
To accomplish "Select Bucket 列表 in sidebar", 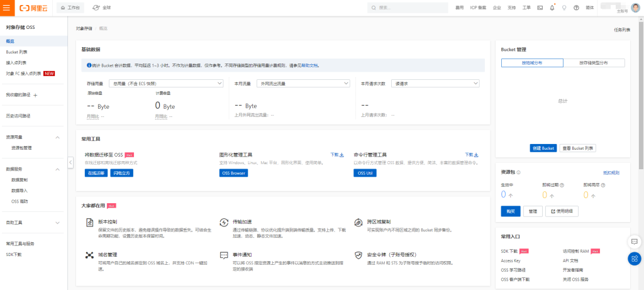I will pyautogui.click(x=17, y=52).
